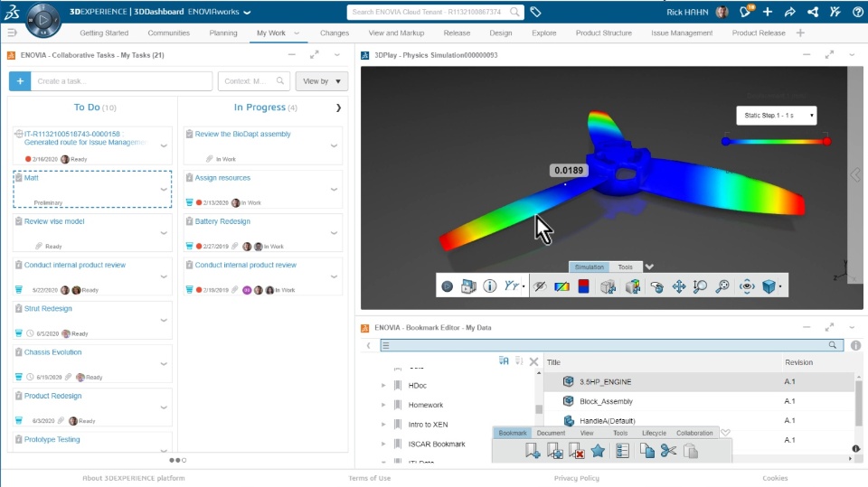The image size is (868, 487).
Task: Click the red-blue min/max display icon
Action: (583, 286)
